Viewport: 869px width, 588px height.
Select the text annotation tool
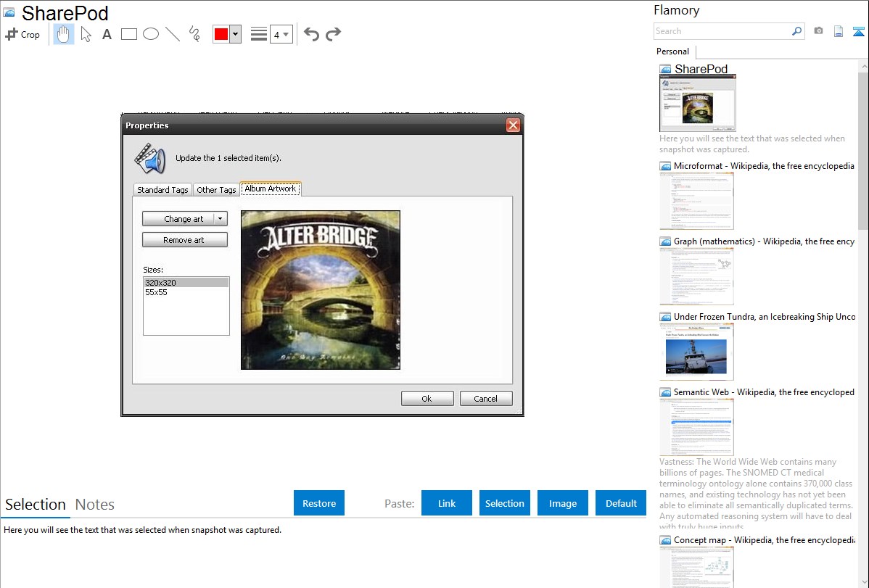107,34
